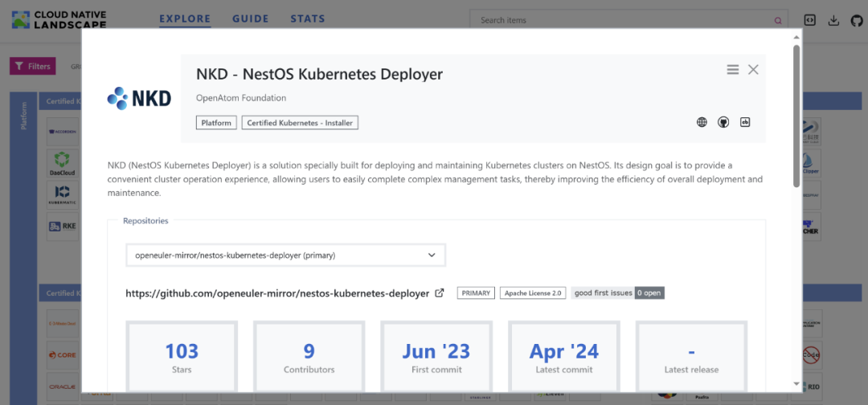Click the Cloud Native Landscape logo
This screenshot has width=868, height=405.
pos(59,20)
